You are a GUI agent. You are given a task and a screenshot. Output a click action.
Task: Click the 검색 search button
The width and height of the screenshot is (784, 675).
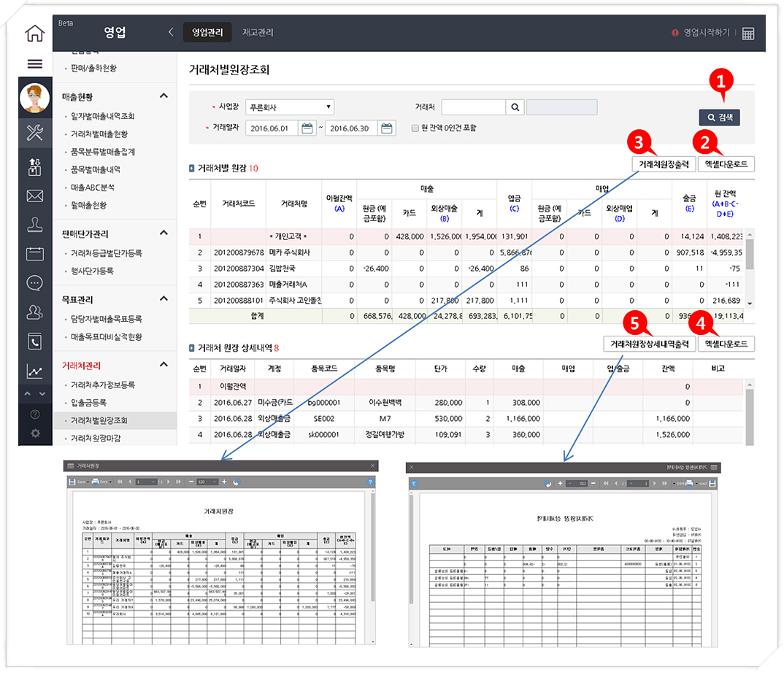[x=719, y=117]
